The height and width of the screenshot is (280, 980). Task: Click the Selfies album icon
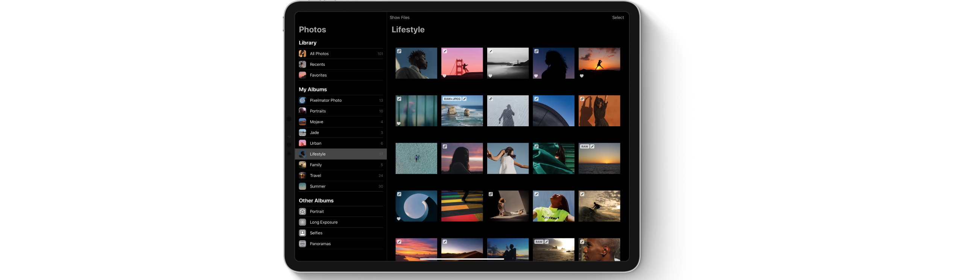302,233
